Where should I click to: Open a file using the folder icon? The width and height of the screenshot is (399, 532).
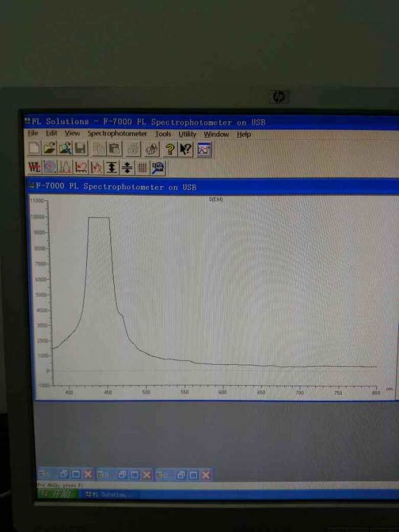pos(50,148)
